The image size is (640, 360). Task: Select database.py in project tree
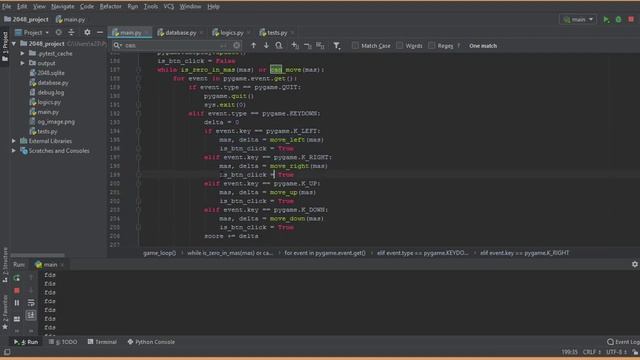click(x=49, y=83)
